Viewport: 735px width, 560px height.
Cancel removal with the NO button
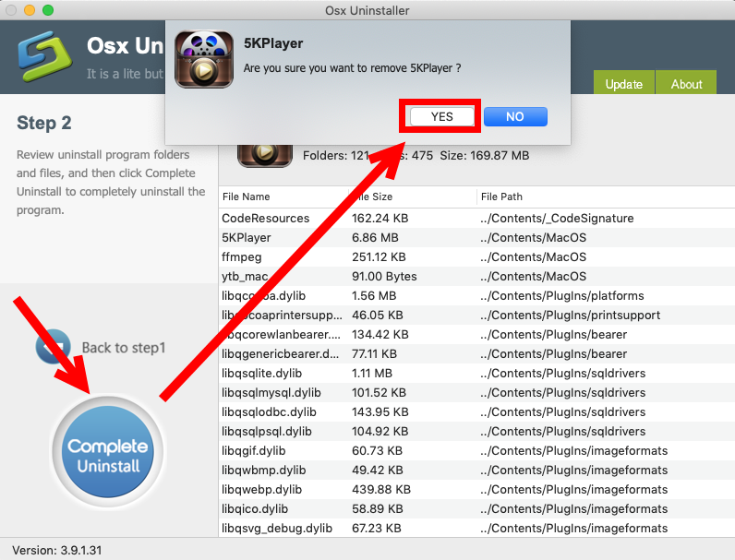click(515, 116)
